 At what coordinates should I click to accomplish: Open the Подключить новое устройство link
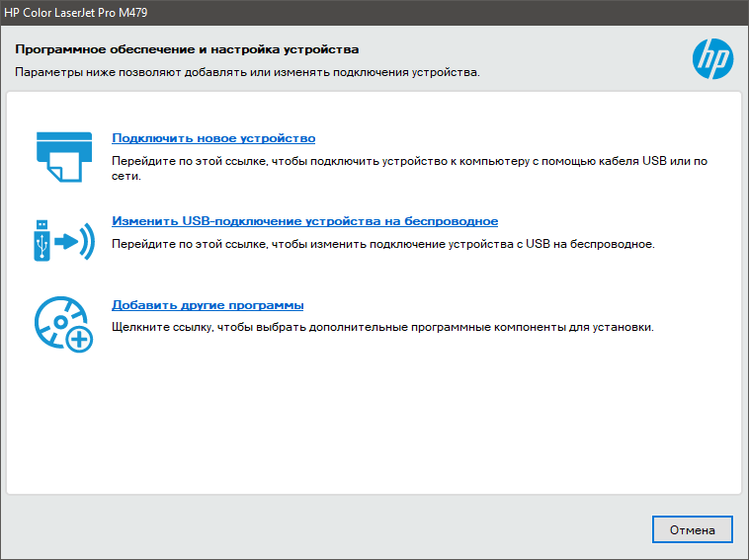tap(213, 138)
